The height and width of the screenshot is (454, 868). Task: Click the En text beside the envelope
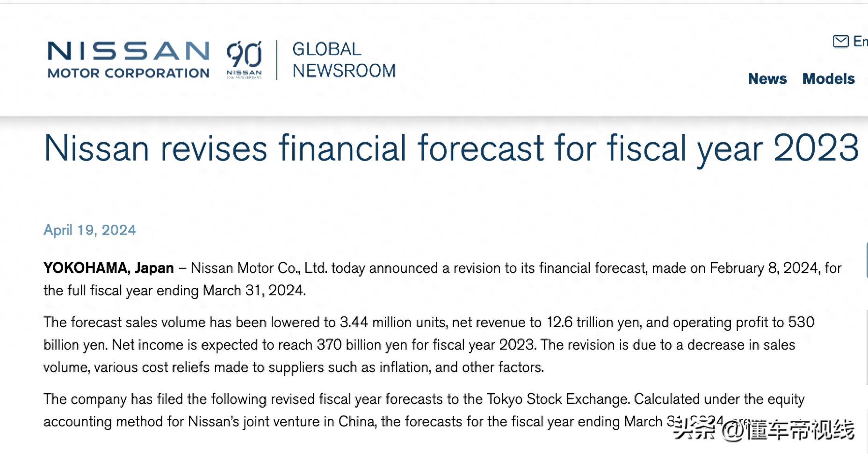[x=861, y=41]
